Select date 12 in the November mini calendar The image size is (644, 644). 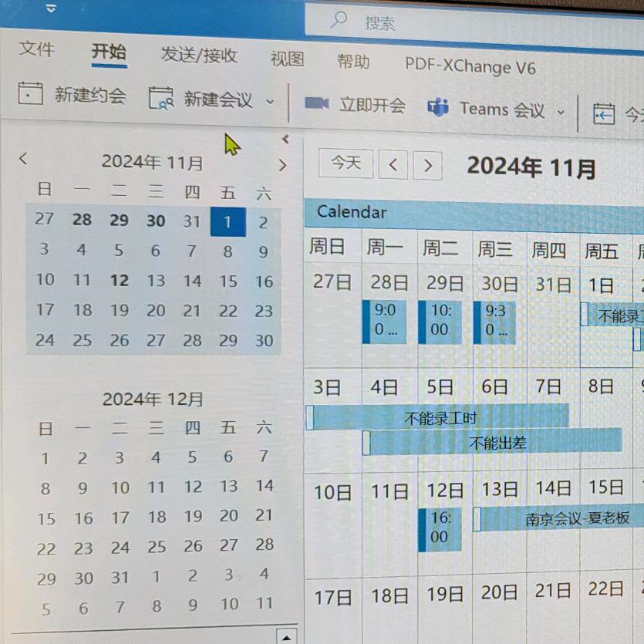point(120,281)
